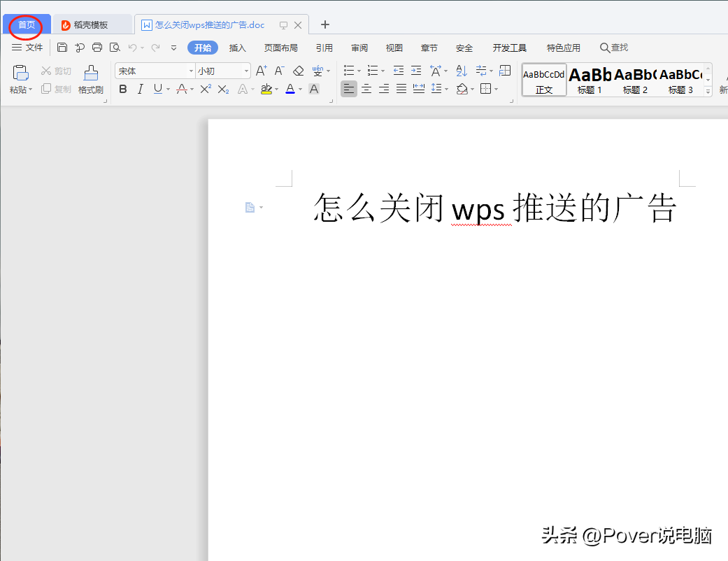Expand the borders dropdown arrow

tap(496, 89)
